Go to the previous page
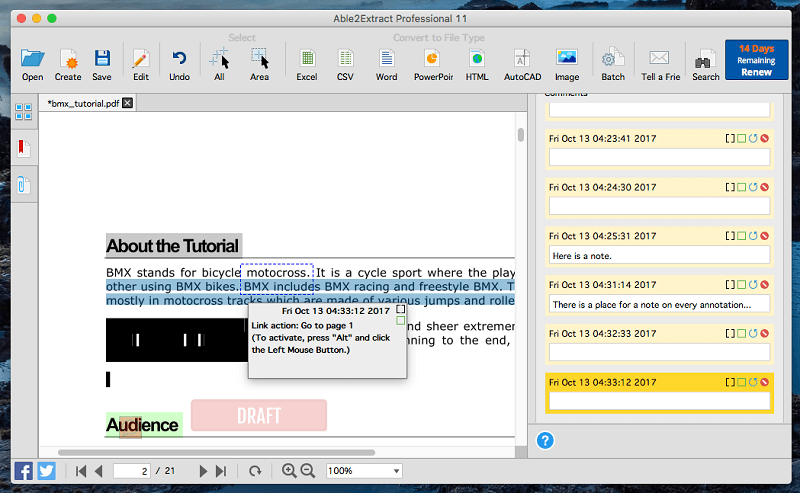 pyautogui.click(x=99, y=471)
